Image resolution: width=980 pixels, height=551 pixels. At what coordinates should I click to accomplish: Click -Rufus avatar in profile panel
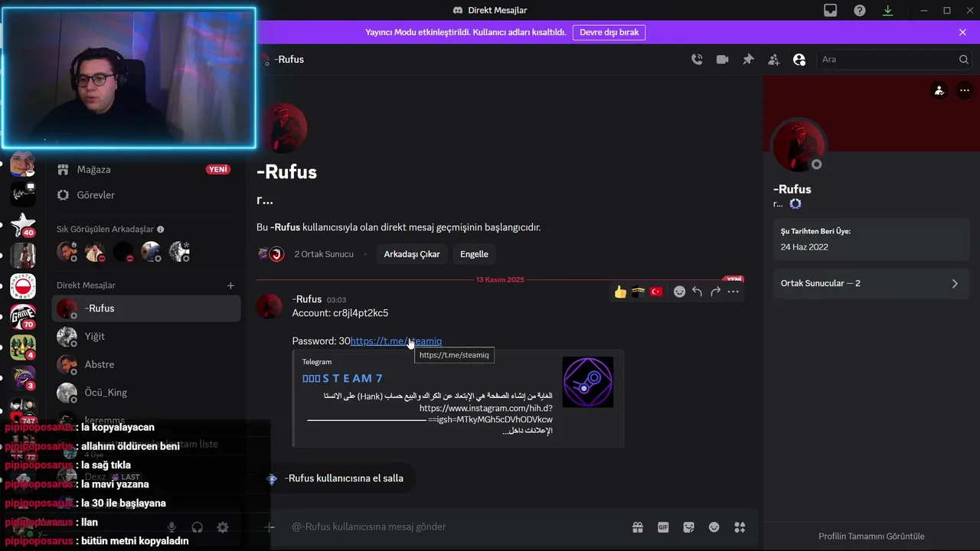tap(799, 145)
